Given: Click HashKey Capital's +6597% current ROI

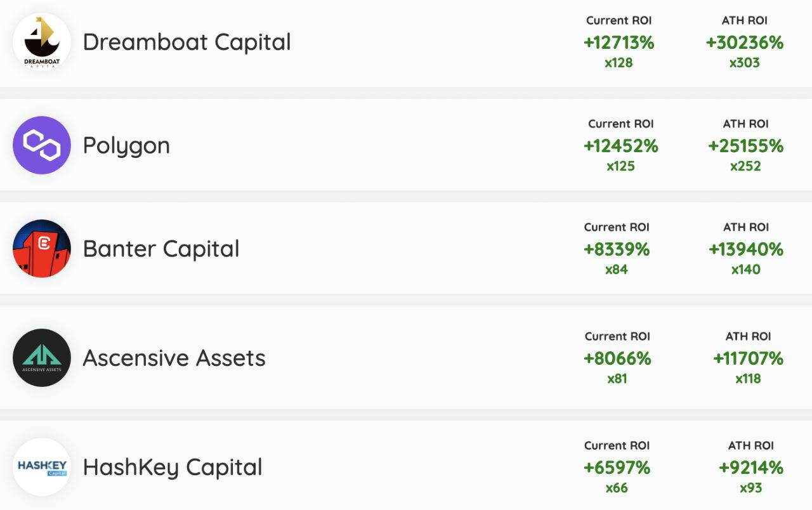Looking at the screenshot, I should (x=617, y=468).
